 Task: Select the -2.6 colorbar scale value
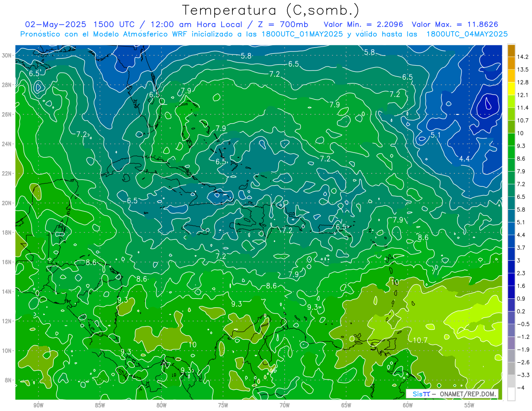coord(523,362)
